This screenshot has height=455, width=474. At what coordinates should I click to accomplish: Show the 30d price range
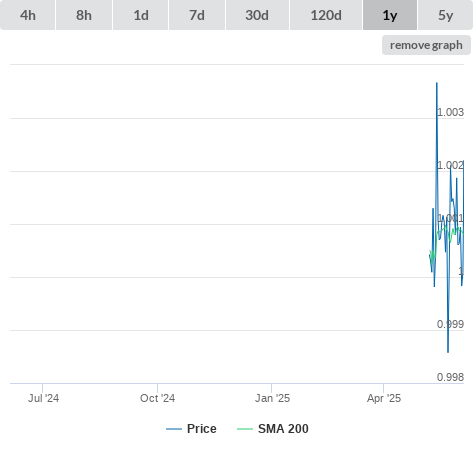pyautogui.click(x=257, y=15)
